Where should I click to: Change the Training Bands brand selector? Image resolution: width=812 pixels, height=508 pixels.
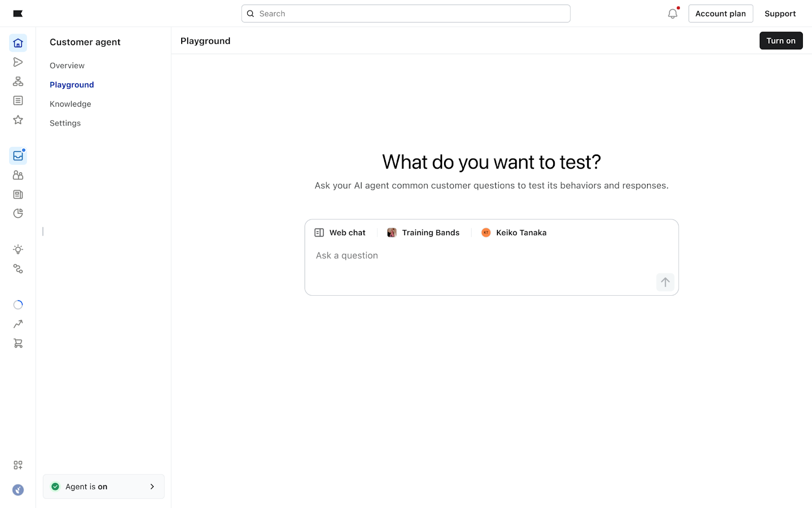click(x=423, y=233)
